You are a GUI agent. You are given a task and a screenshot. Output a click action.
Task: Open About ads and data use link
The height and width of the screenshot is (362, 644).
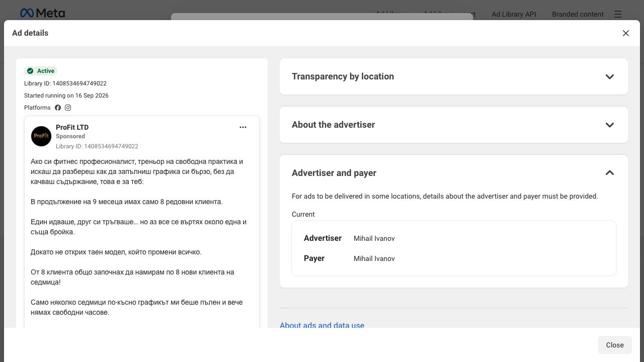pos(322,325)
